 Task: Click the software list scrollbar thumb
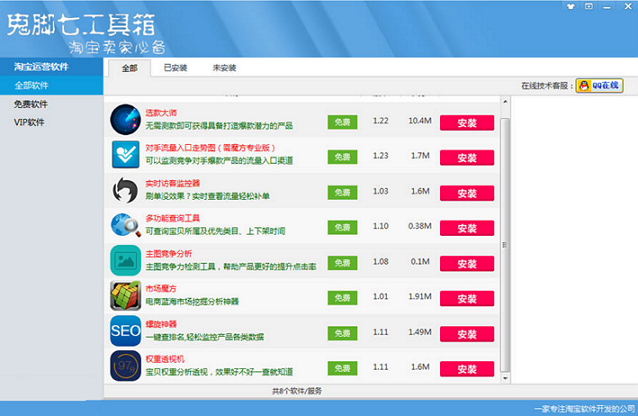click(x=505, y=245)
